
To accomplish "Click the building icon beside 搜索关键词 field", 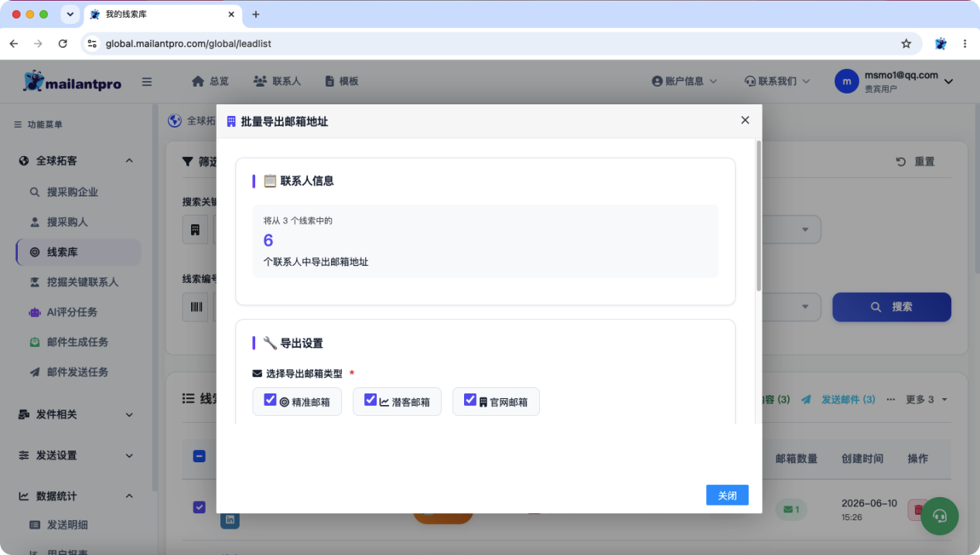I will tap(195, 230).
